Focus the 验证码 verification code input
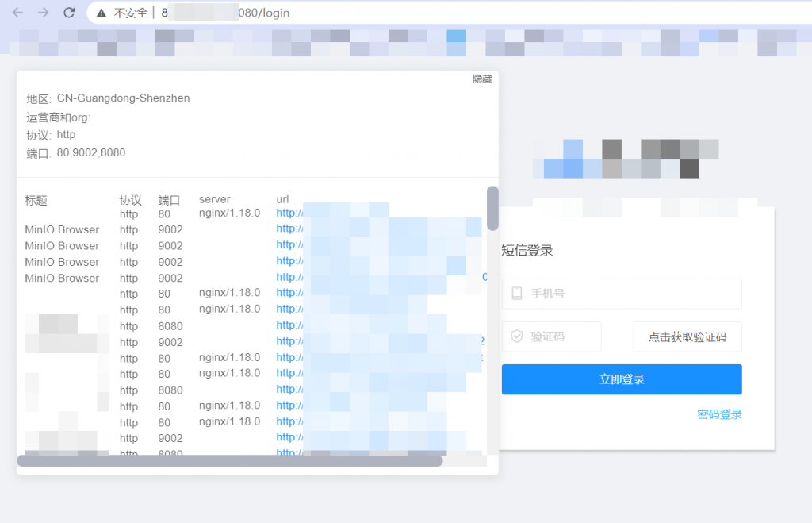Screen dimensions: 812x523 (x=552, y=336)
